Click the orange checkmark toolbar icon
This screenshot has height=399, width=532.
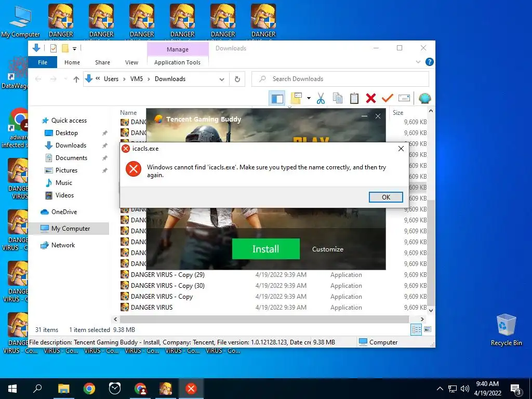pyautogui.click(x=387, y=98)
